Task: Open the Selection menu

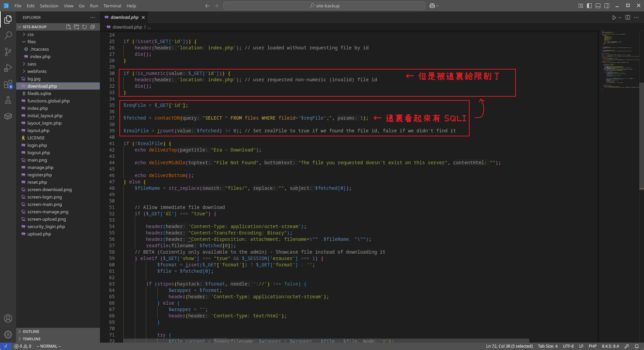Action: (49, 6)
